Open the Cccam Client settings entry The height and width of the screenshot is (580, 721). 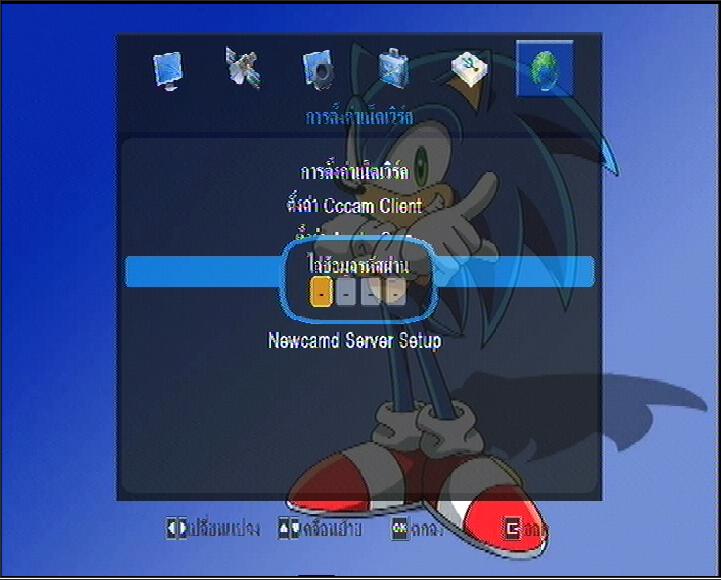point(355,205)
